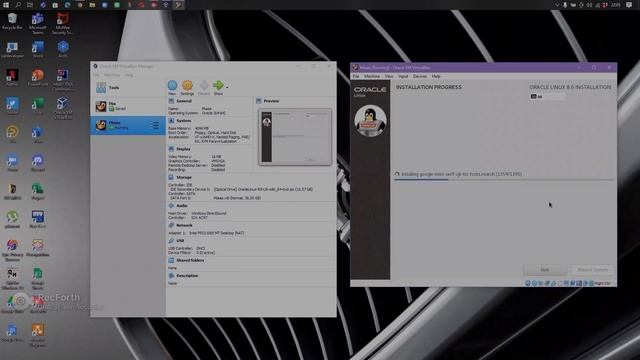This screenshot has width=640, height=360.
Task: Open View menu in VM window
Action: [389, 76]
